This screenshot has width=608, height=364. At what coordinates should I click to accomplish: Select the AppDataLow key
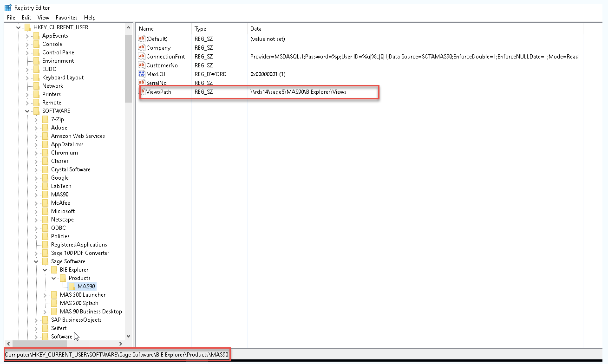coord(67,144)
